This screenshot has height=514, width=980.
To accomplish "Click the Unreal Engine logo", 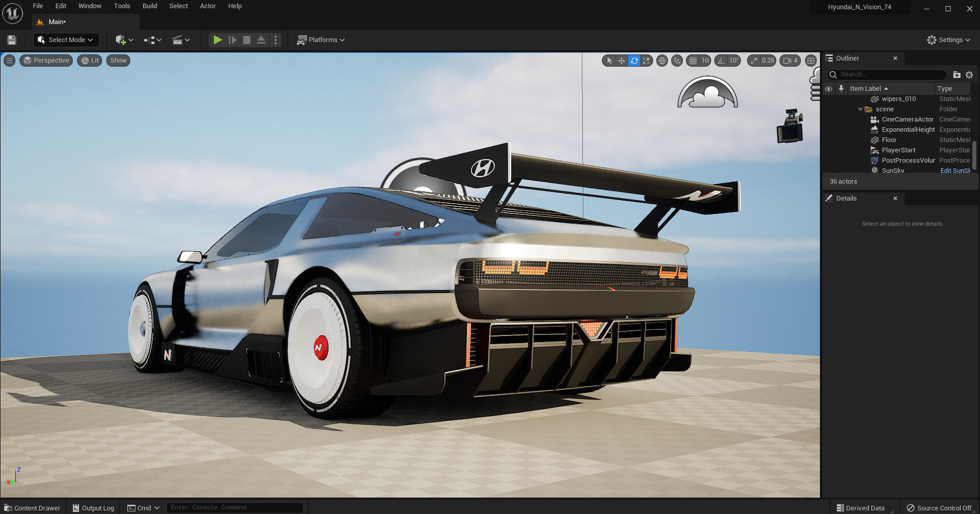I will click(x=12, y=13).
